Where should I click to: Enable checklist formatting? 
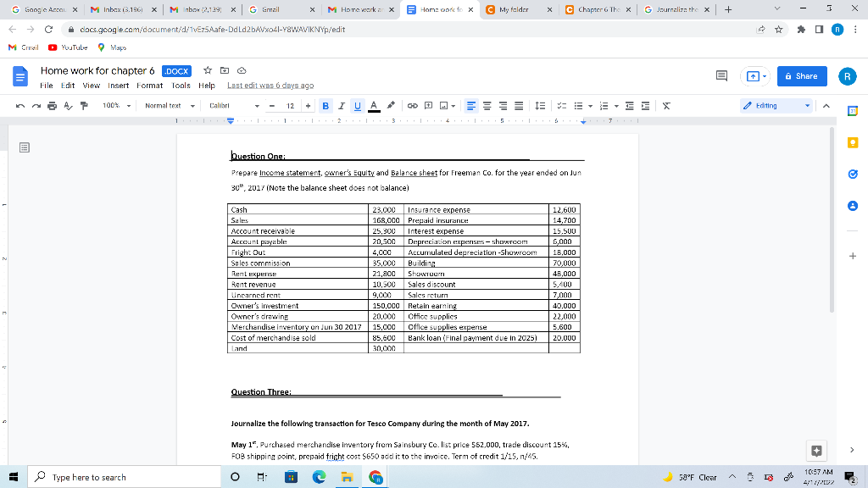562,105
